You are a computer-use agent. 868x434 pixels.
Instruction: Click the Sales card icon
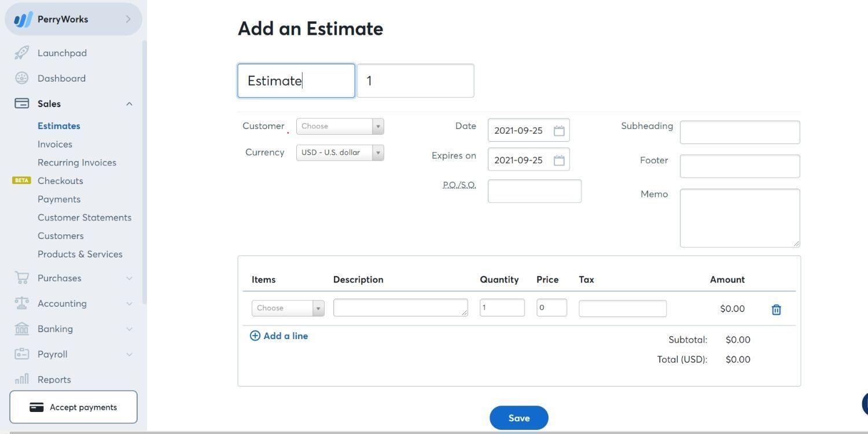click(21, 104)
